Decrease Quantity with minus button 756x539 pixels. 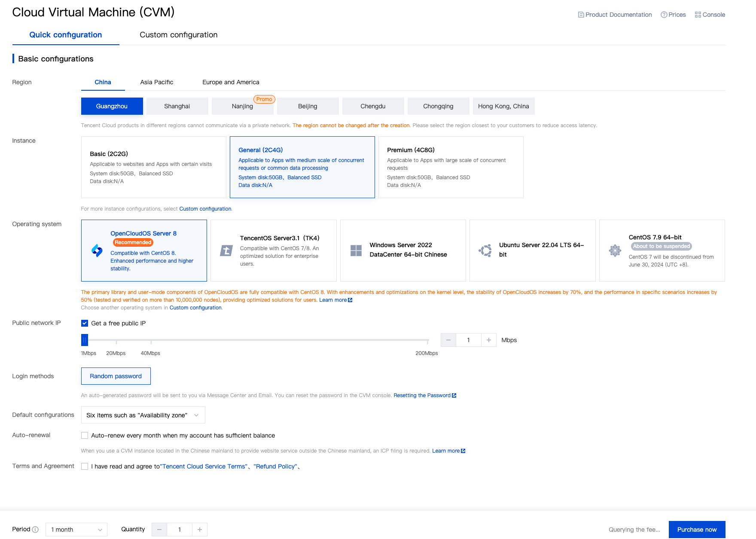click(x=159, y=530)
